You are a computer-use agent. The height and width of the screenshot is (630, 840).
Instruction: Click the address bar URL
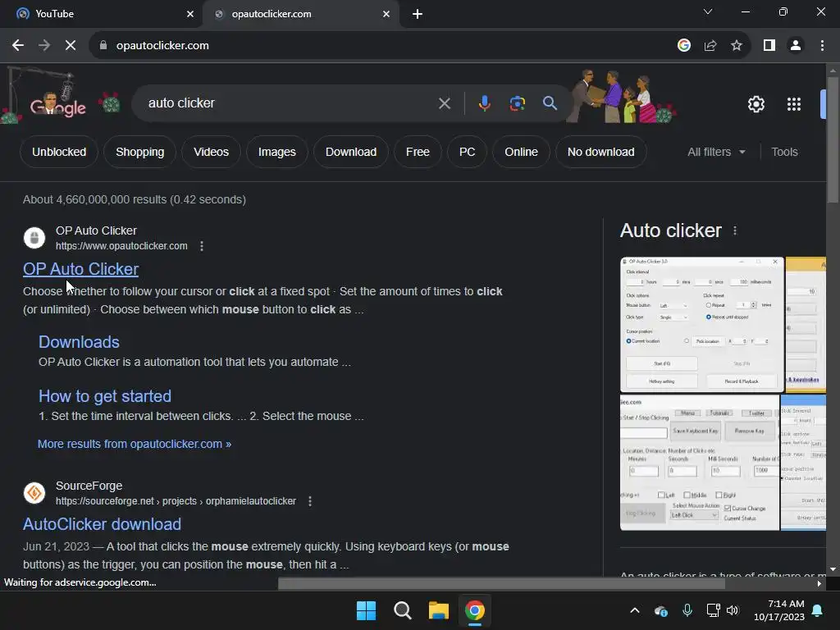[162, 46]
